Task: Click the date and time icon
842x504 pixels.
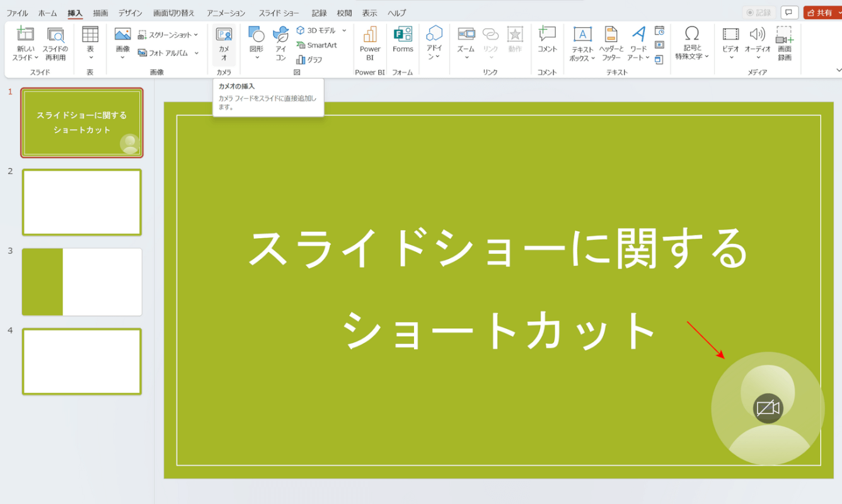Action: [659, 30]
